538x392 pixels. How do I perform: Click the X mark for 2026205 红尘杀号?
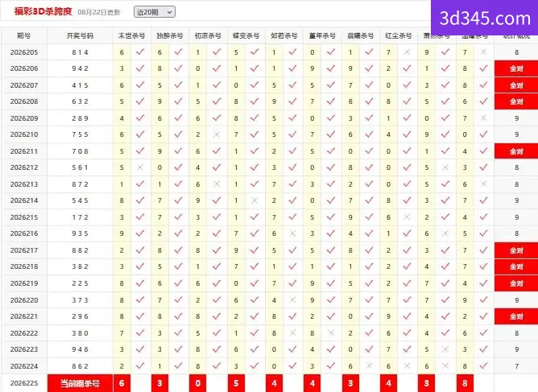(407, 52)
